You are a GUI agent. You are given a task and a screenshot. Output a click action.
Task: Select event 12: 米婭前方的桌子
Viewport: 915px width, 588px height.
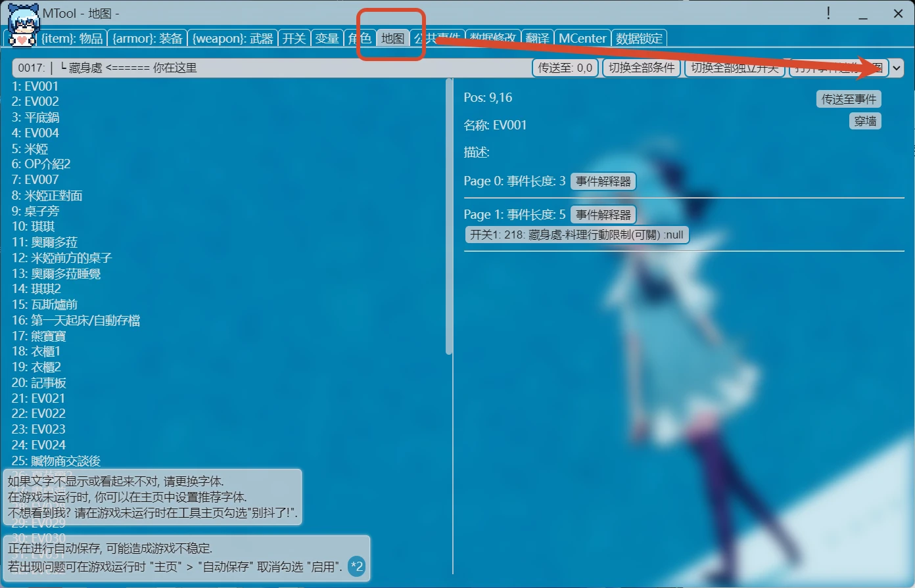pyautogui.click(x=62, y=258)
